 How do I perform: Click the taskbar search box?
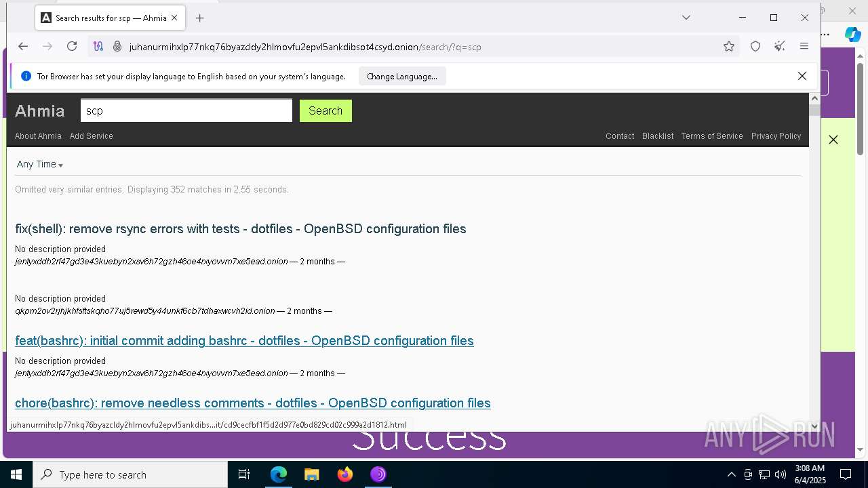130,474
